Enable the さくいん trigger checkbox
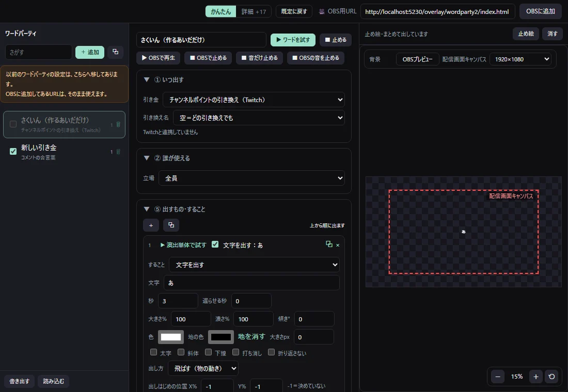This screenshot has width=568, height=392. pos(13,124)
